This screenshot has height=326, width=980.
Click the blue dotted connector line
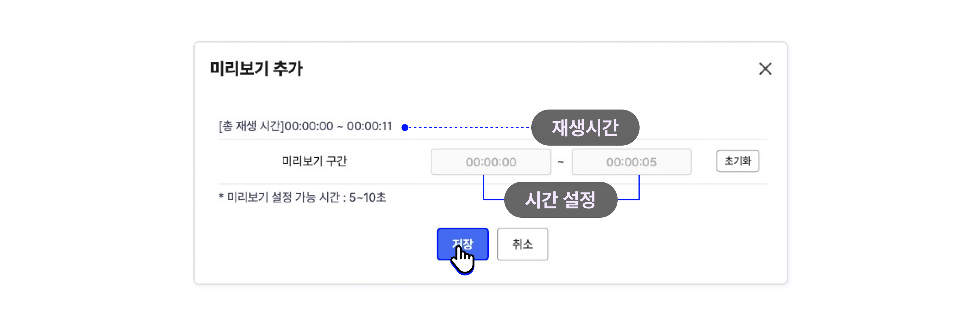469,128
